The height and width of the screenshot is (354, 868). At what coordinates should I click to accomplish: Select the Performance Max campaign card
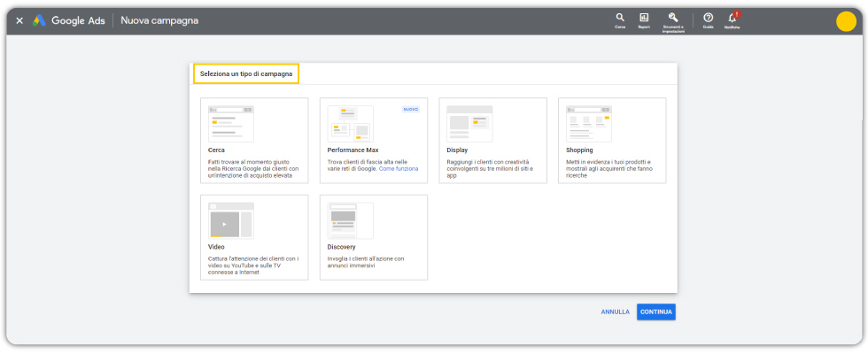pos(374,141)
